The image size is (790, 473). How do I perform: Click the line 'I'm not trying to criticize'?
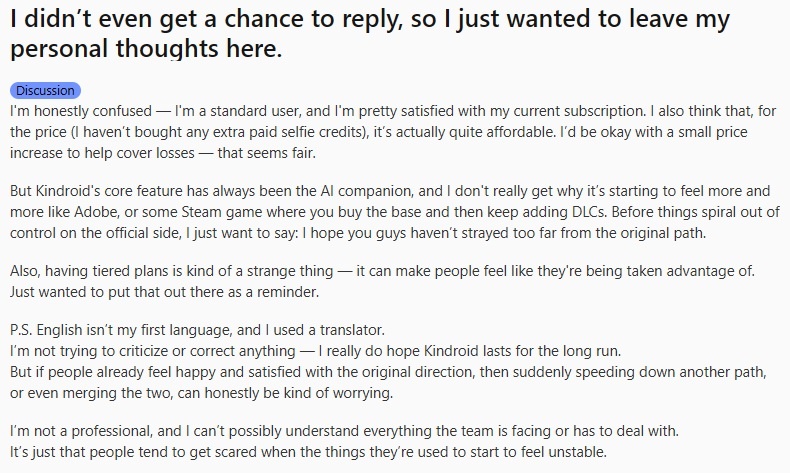(315, 351)
